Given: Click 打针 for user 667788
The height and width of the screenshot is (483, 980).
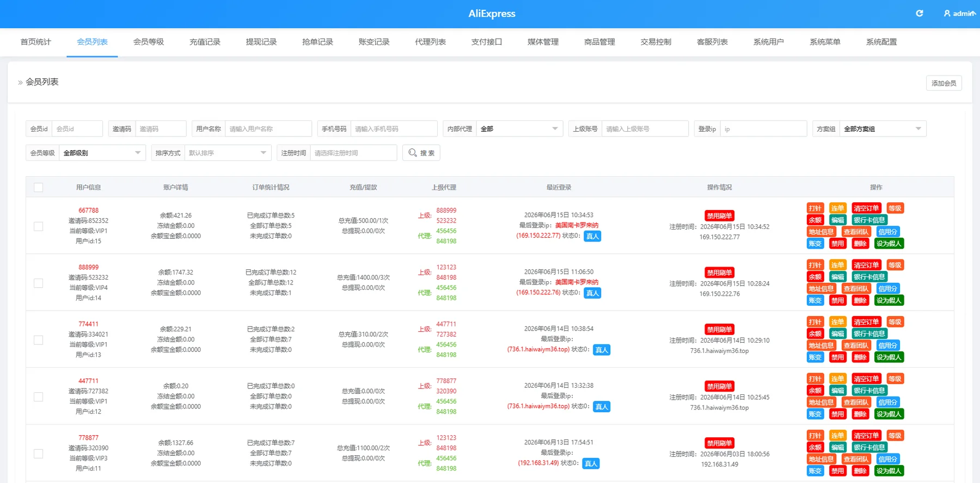Looking at the screenshot, I should (x=815, y=208).
